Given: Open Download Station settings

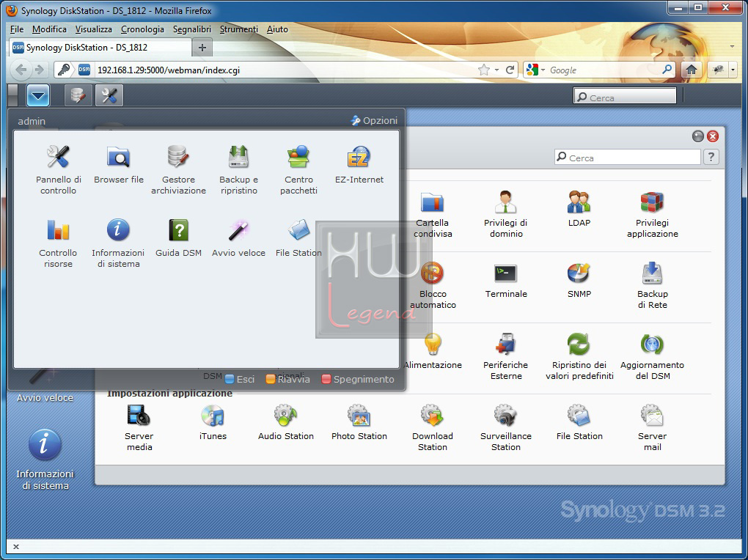Looking at the screenshot, I should tap(433, 427).
